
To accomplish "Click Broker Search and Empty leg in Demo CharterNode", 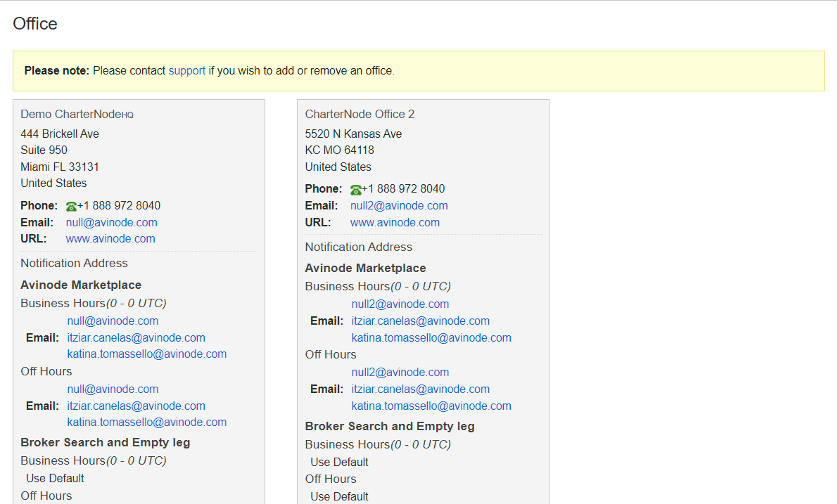I will click(106, 443).
